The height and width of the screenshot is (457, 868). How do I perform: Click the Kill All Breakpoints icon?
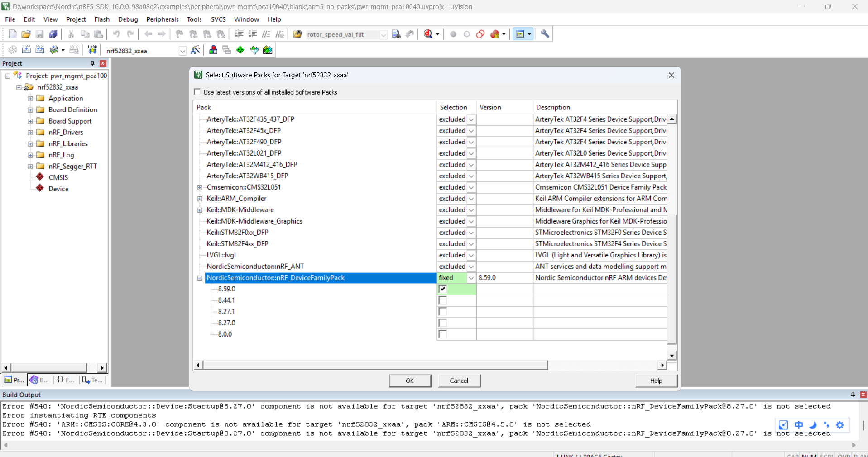pos(495,34)
